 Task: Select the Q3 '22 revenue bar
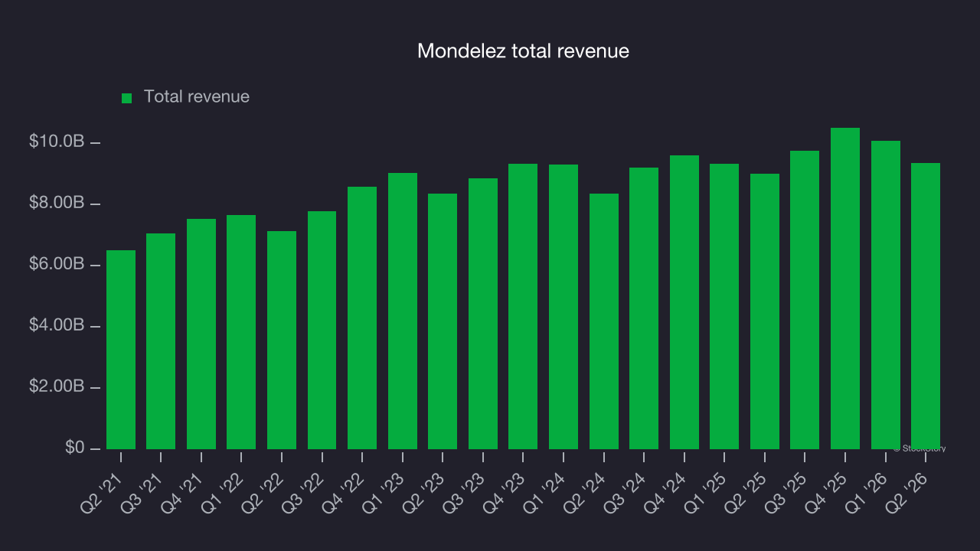coord(322,330)
